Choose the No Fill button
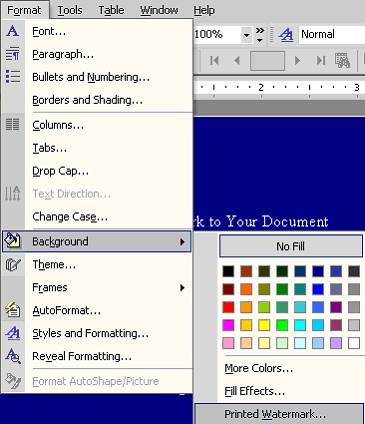Image resolution: width=365 pixels, height=424 pixels. (x=290, y=246)
